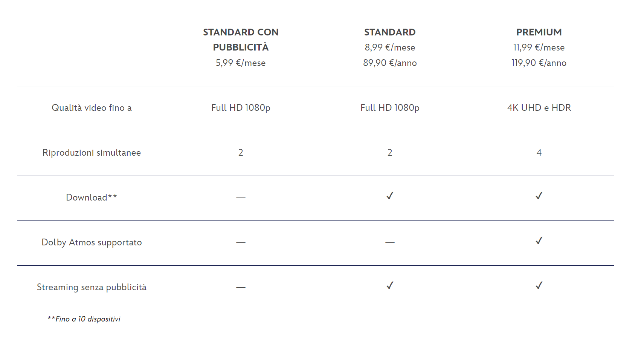Click the 119,90 €/anno Premium yearly price
Screen dimensions: 644x343
[x=539, y=63]
